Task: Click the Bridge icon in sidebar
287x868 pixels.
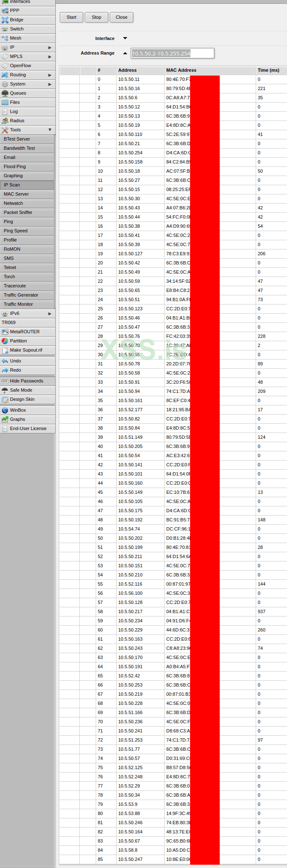Action: point(5,20)
